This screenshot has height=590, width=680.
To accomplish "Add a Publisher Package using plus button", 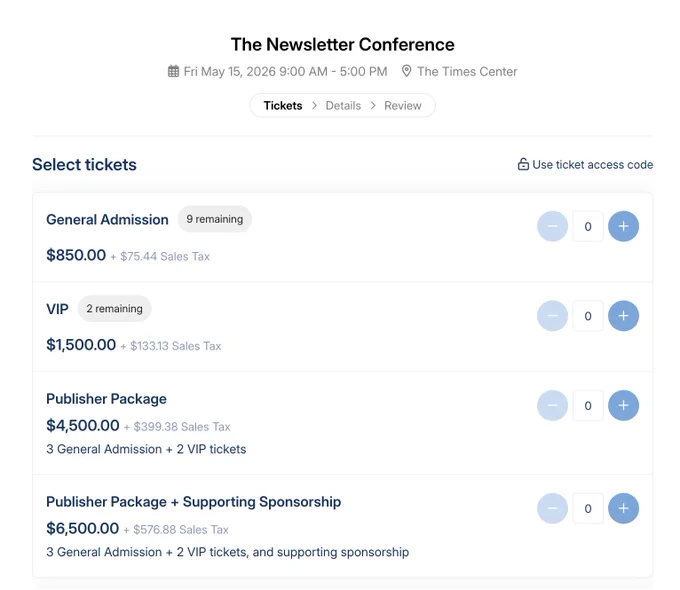I will (623, 405).
